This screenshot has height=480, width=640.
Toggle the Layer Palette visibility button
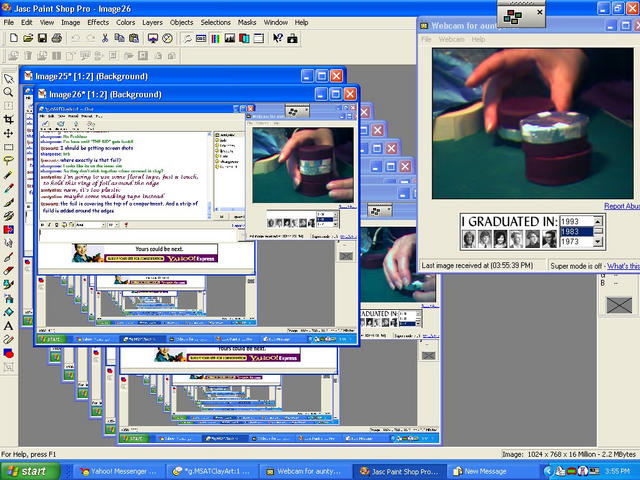click(244, 38)
